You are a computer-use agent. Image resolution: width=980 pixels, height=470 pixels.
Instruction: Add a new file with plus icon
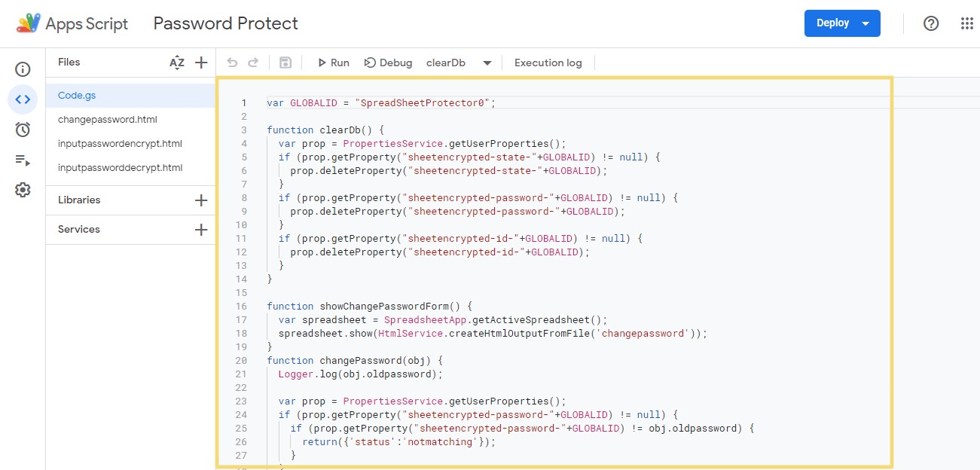[x=201, y=63]
